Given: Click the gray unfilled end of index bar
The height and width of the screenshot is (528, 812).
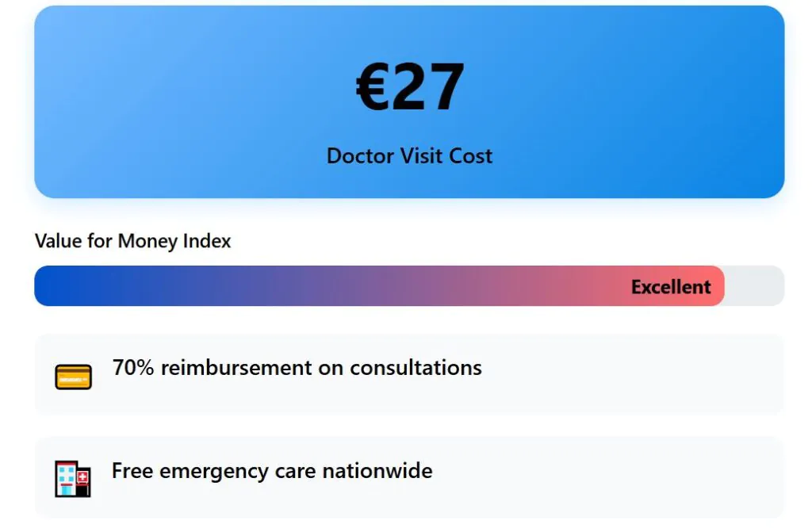Looking at the screenshot, I should click(754, 286).
